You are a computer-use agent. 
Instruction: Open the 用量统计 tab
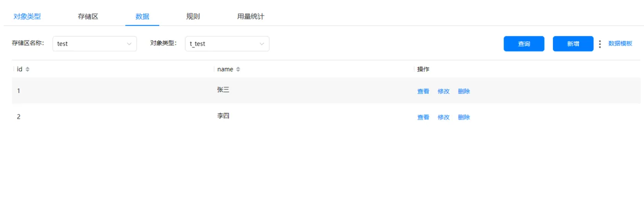[x=251, y=17]
